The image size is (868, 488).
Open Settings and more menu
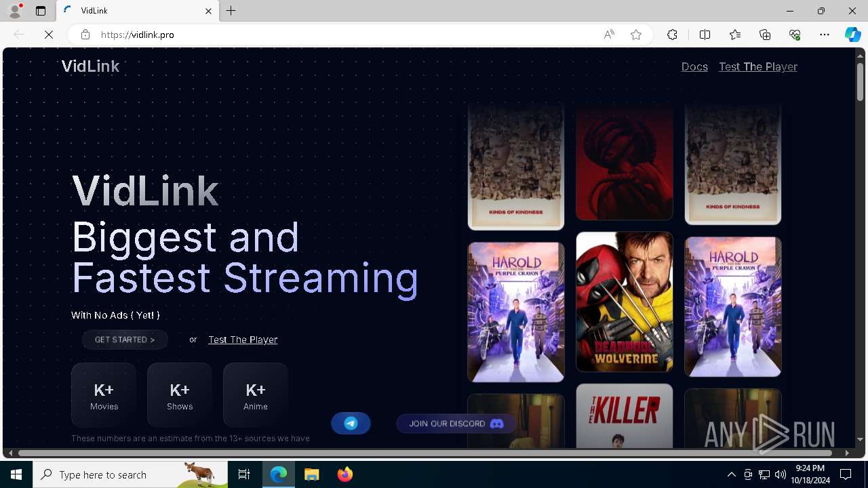click(x=825, y=35)
